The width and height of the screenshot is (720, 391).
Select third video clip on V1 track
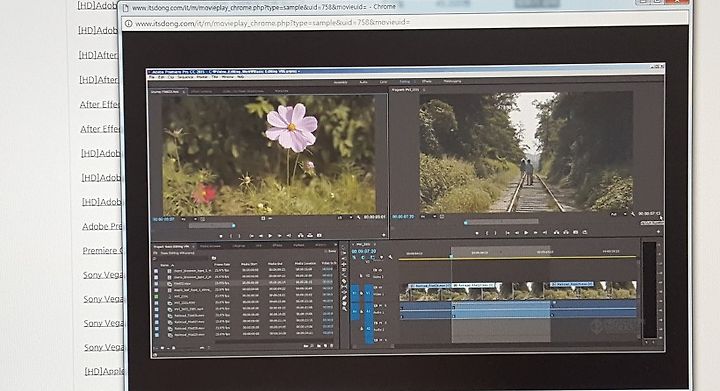pyautogui.click(x=593, y=291)
